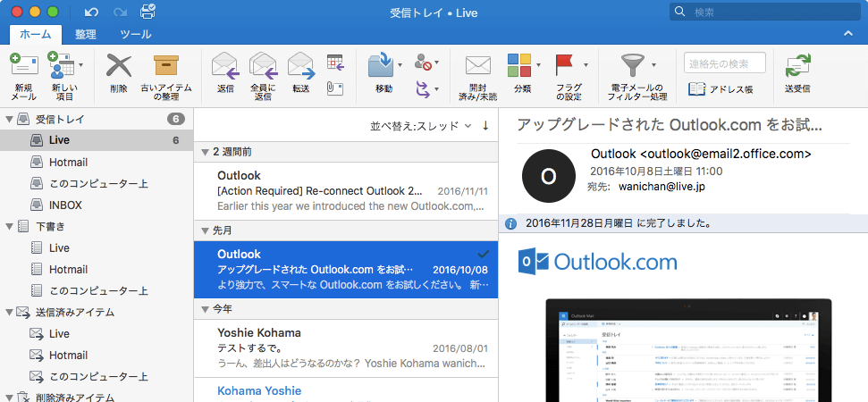Collapse the 送信済みアイテム folder tree
This screenshot has height=402, width=868.
[x=9, y=313]
